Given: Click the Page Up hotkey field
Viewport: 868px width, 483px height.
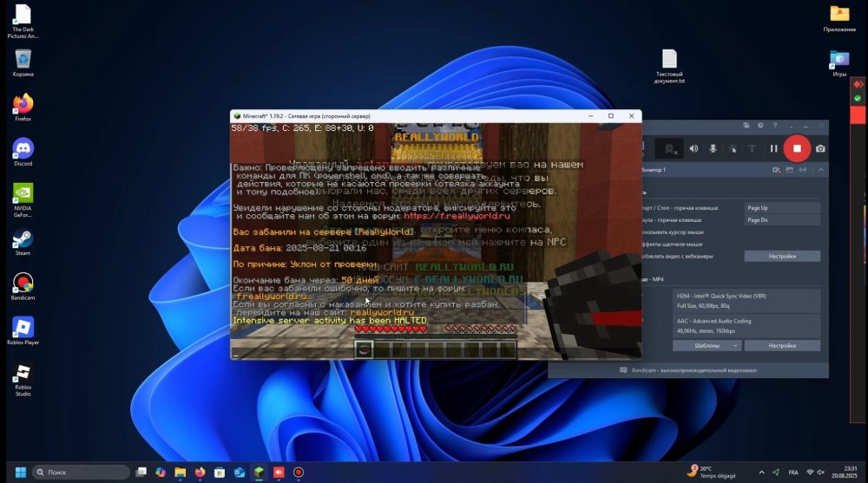Looking at the screenshot, I should click(782, 208).
